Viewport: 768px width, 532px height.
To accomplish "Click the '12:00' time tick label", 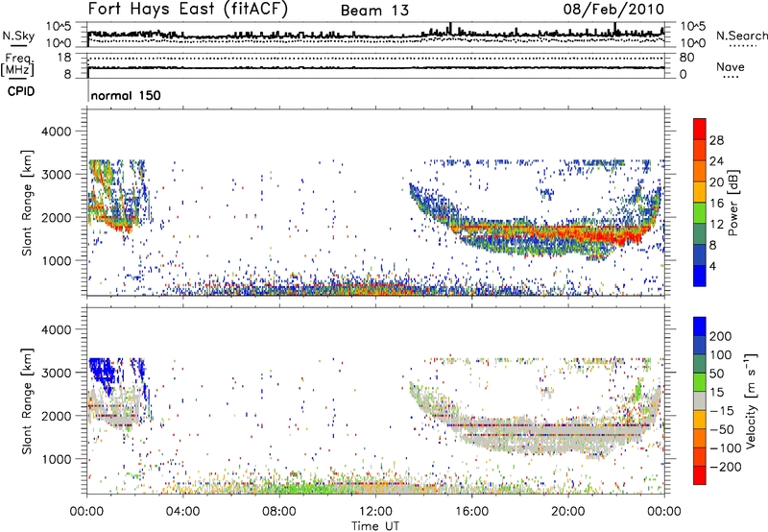I will coord(375,512).
